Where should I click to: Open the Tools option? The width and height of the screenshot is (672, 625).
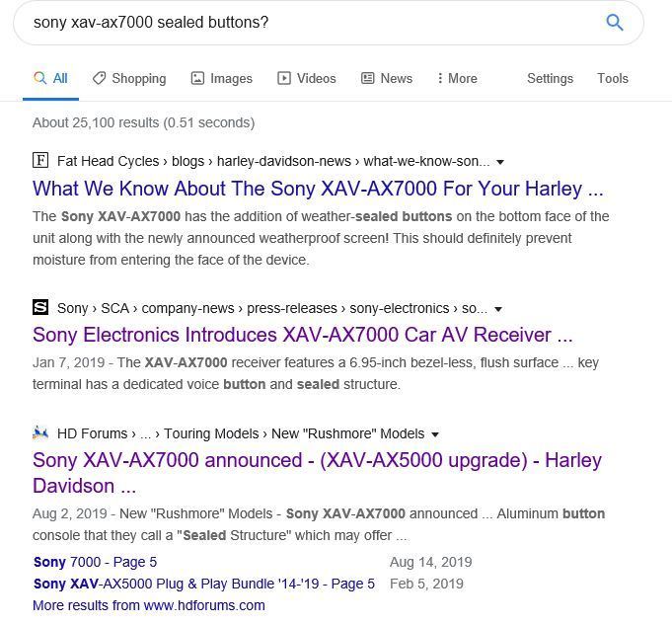click(613, 78)
